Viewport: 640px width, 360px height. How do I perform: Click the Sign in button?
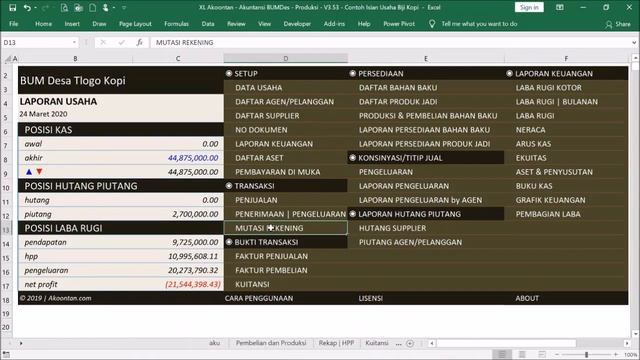529,7
